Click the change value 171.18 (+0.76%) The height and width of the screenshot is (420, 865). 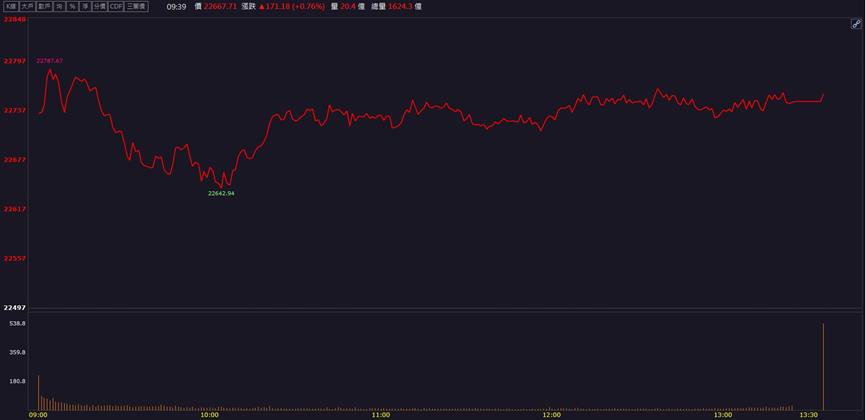[291, 7]
